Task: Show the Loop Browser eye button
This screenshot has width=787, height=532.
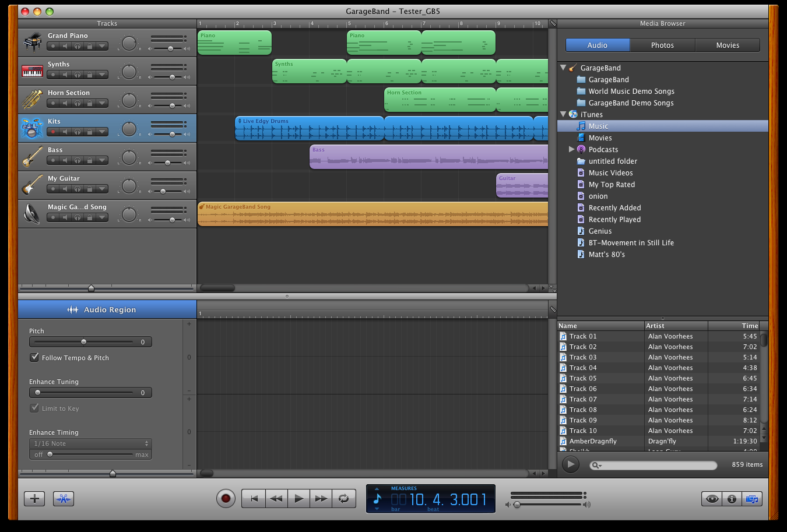Action: pyautogui.click(x=711, y=499)
